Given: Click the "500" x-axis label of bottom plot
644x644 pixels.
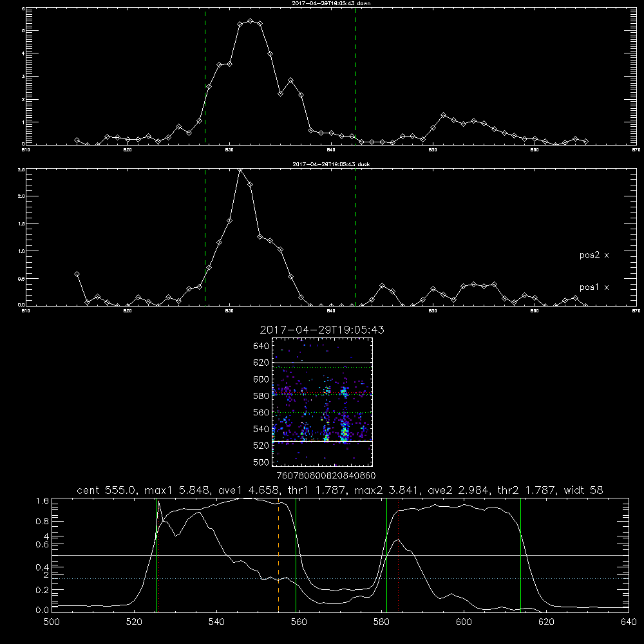Looking at the screenshot, I should (x=52, y=622).
